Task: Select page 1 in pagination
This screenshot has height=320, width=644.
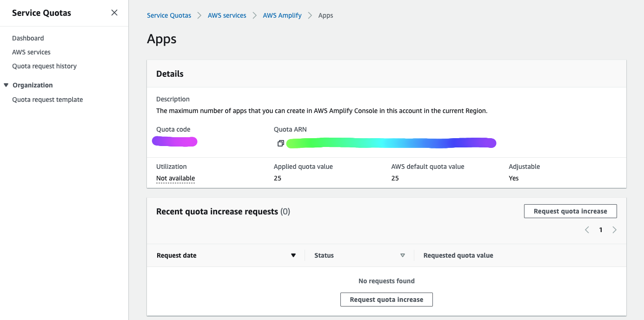Action: click(x=601, y=230)
